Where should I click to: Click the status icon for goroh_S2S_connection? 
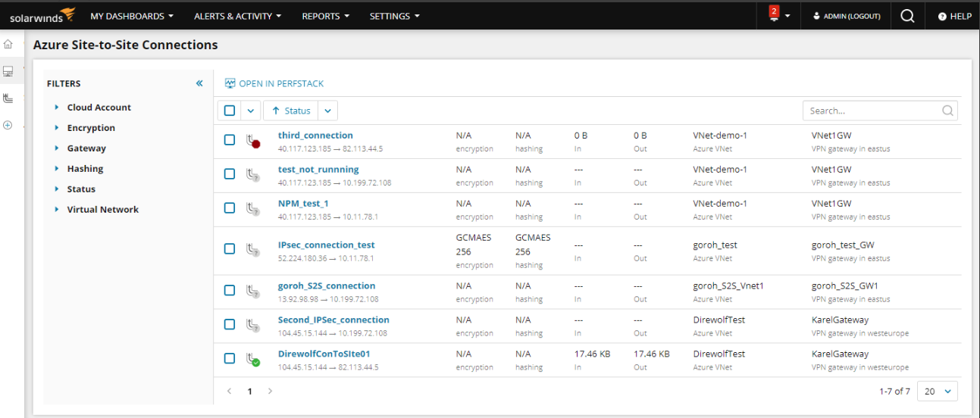253,291
